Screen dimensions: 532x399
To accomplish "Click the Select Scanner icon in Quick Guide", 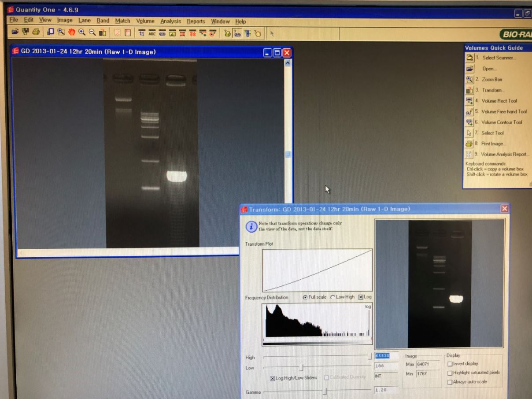I will (469, 58).
